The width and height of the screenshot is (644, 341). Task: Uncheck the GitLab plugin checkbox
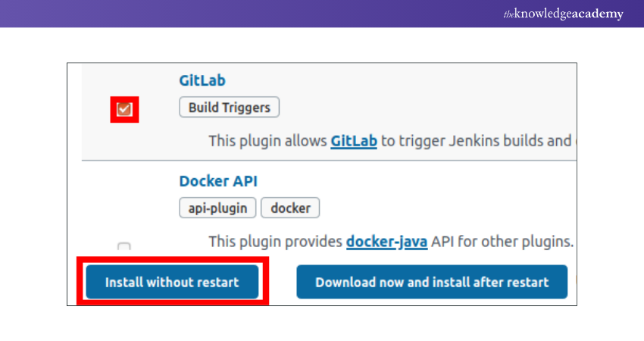tap(124, 110)
